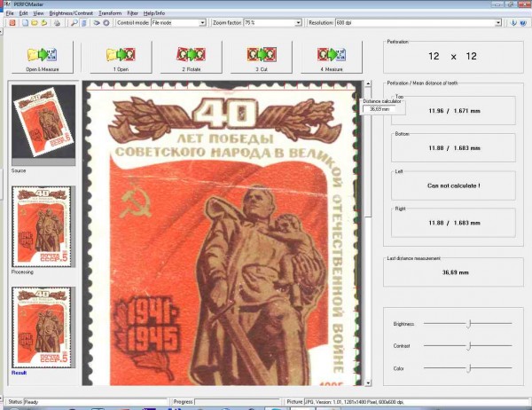
Task: Click the magnifying glass zoom icon
Action: click(x=74, y=23)
